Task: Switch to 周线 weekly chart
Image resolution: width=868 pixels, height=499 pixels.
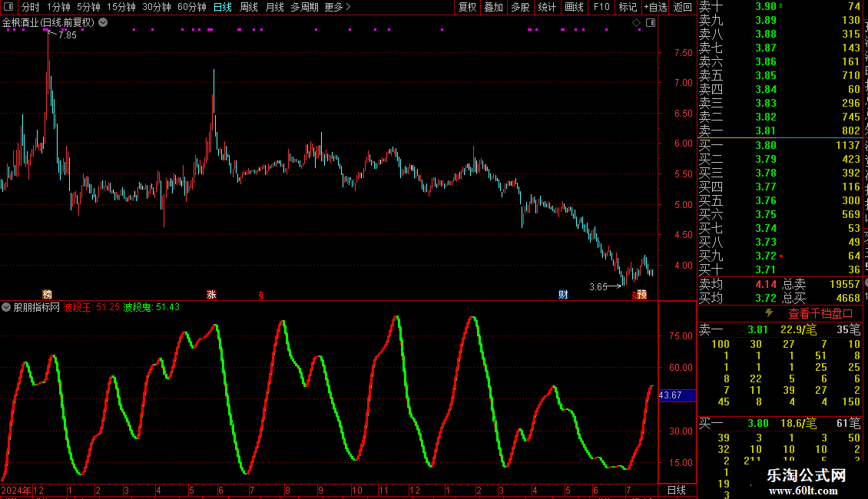Action: click(249, 7)
